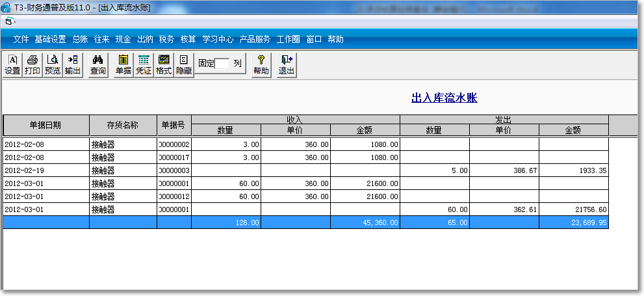Open the 总账 (General Ledger) menu
644x296 pixels.
(80, 39)
